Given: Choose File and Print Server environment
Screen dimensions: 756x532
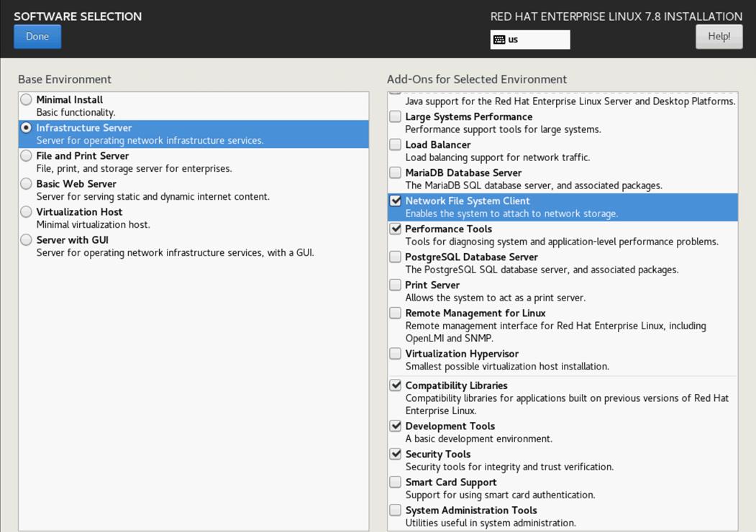Looking at the screenshot, I should (x=27, y=155).
